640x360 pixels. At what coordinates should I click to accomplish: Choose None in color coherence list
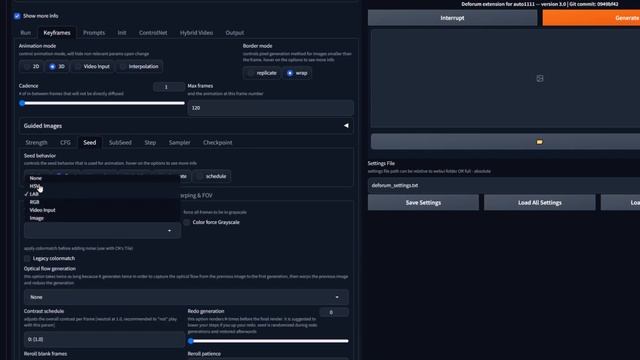pyautogui.click(x=102, y=178)
